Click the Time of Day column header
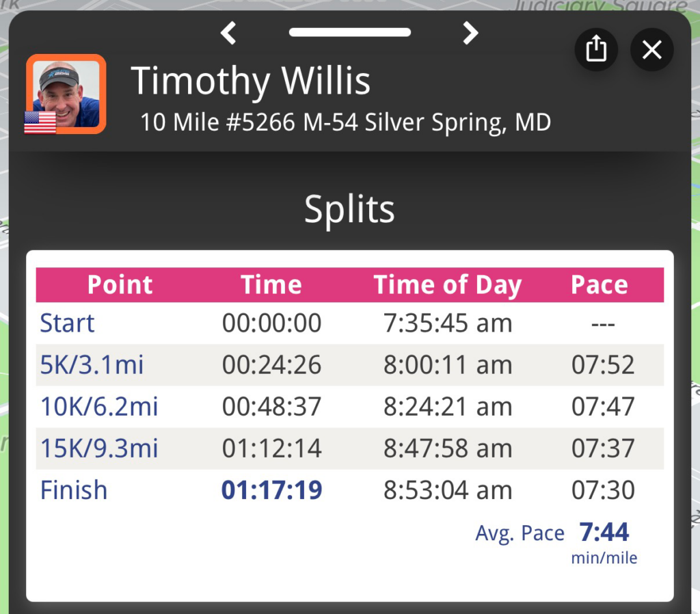This screenshot has height=614, width=700. pyautogui.click(x=447, y=285)
